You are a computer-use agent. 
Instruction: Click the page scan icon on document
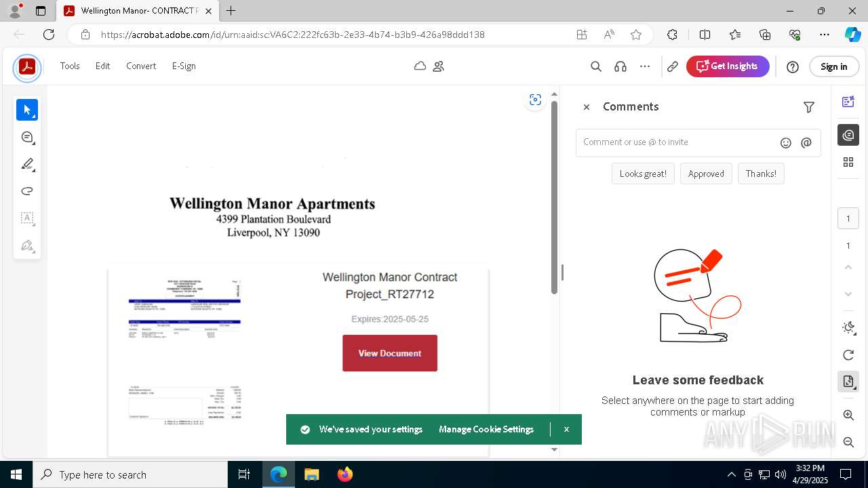coord(535,100)
